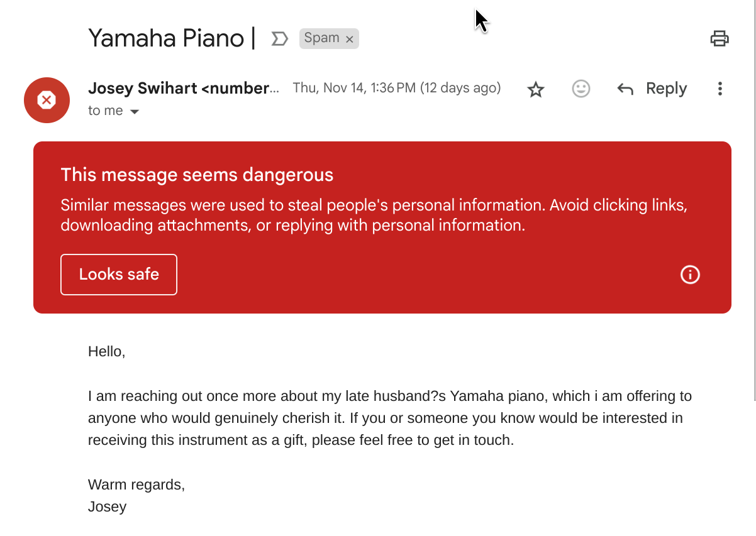Remove the Spam label with its X
The height and width of the screenshot is (536, 756).
[x=350, y=40]
